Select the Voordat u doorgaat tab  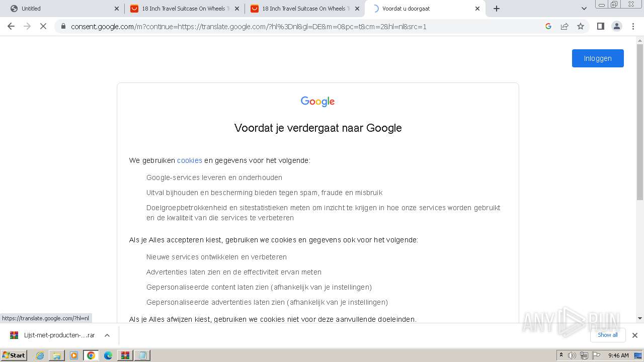pos(426,9)
